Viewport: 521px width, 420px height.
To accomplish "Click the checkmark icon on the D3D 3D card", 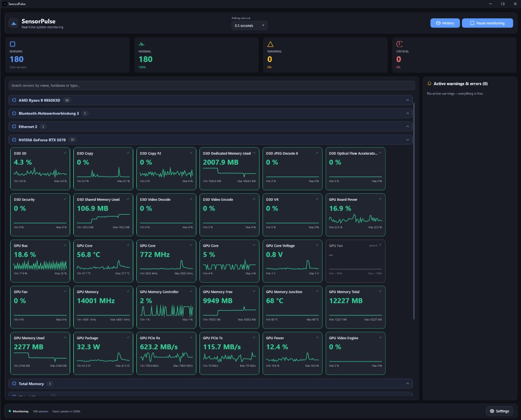I will 65,153.
